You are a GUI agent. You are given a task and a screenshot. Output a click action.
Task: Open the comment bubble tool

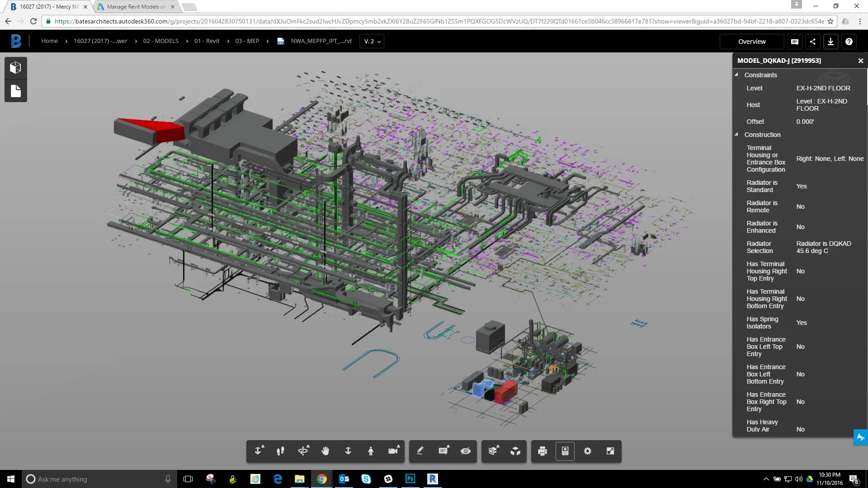443,450
